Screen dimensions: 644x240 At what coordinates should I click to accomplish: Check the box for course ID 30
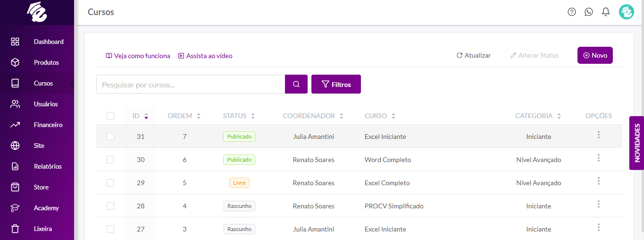[x=110, y=160]
